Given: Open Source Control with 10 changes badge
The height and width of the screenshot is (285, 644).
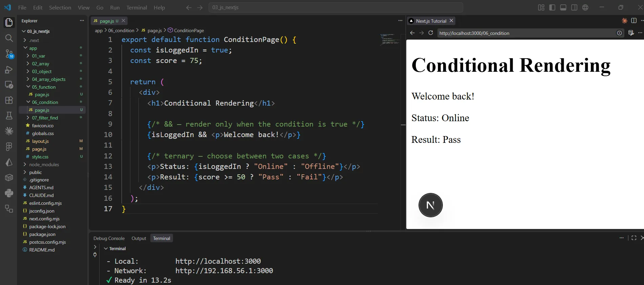Looking at the screenshot, I should point(9,53).
